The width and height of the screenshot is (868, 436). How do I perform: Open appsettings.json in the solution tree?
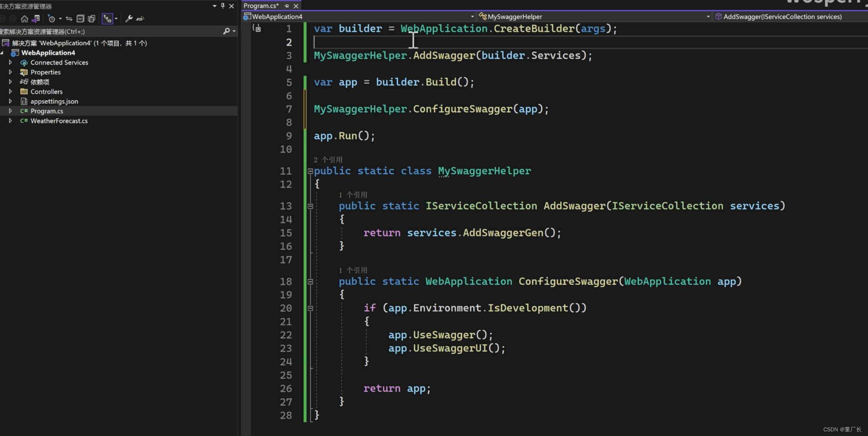tap(54, 101)
